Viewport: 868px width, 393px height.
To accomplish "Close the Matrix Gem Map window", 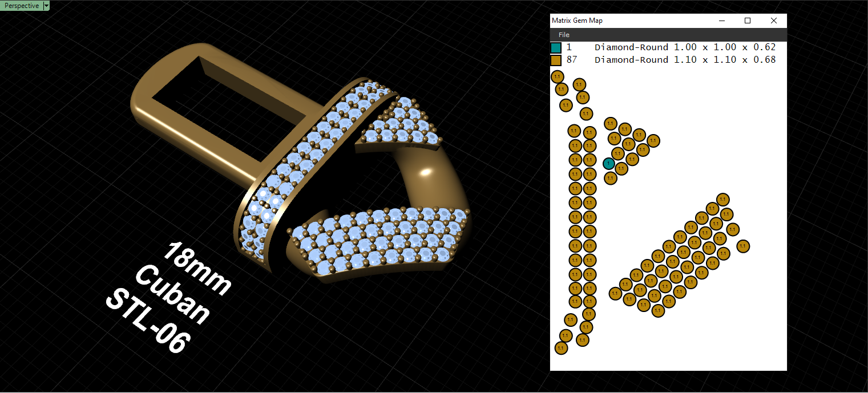I will (774, 21).
